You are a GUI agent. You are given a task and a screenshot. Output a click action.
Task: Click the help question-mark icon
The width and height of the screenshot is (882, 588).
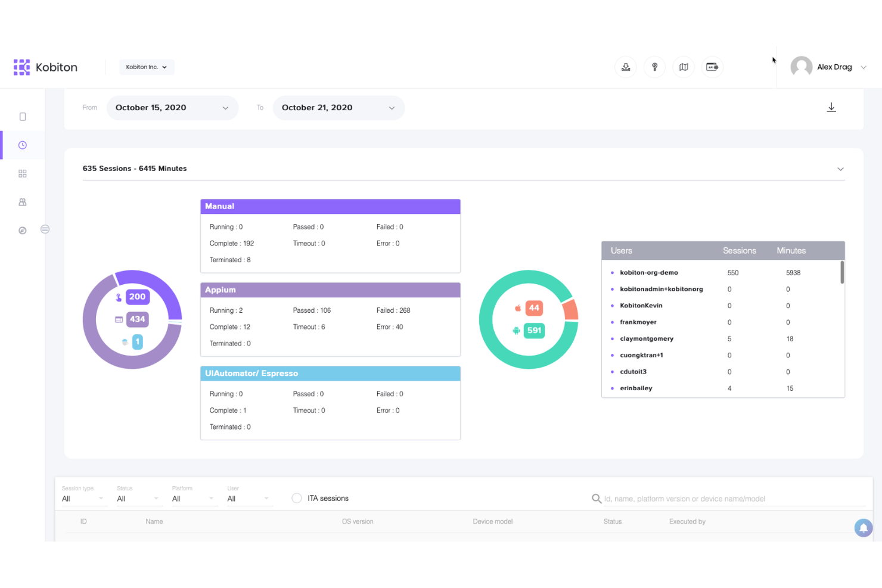(x=654, y=67)
